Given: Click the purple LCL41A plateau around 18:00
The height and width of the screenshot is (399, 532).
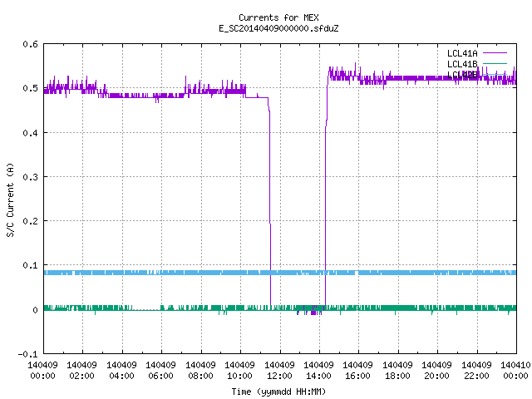Looking at the screenshot, I should coord(398,78).
